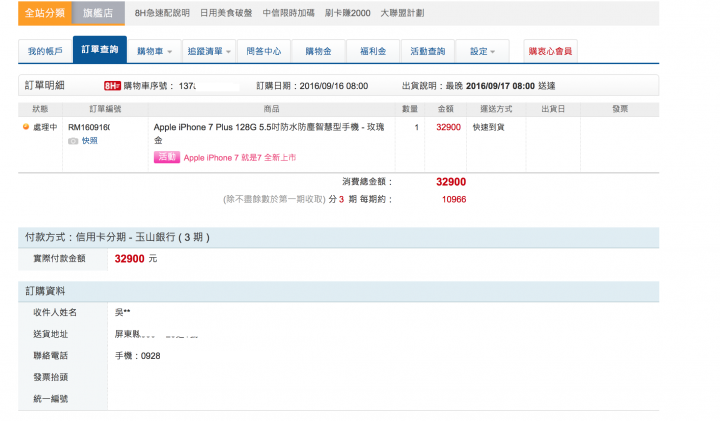
Task: Open the 問答中心 tab
Action: 264,51
